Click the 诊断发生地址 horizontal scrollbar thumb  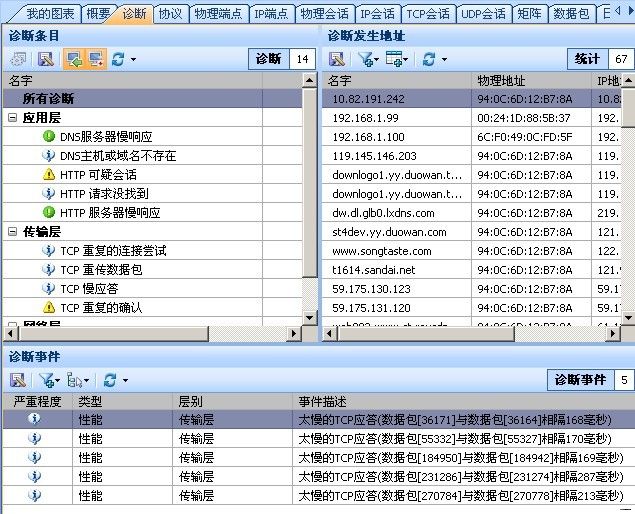click(x=425, y=334)
